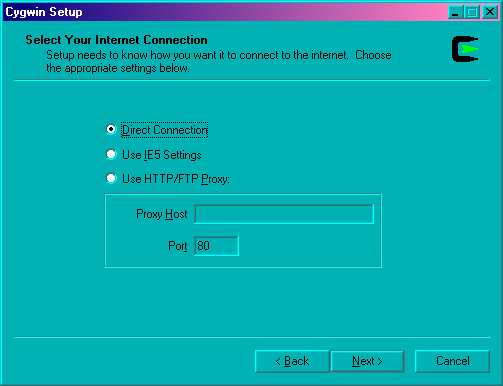Focus the Port field showing 80

pos(216,246)
